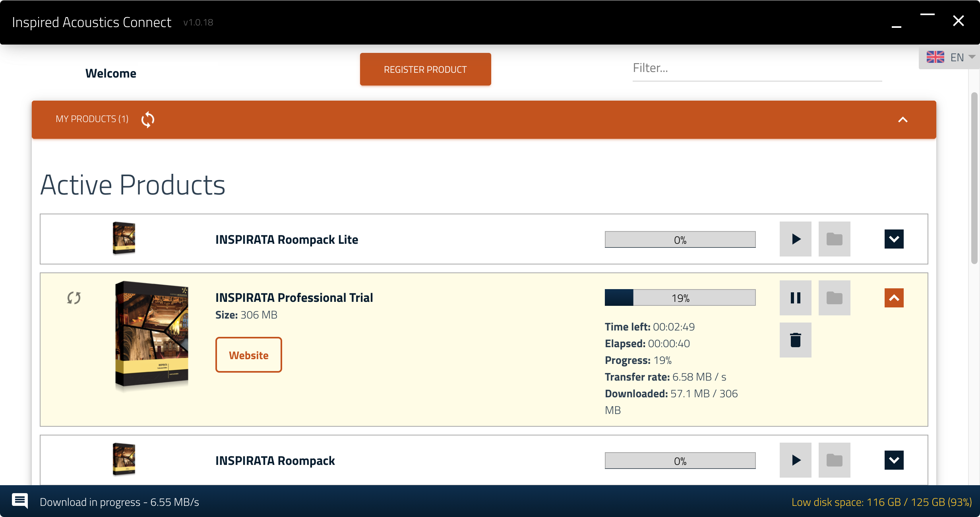The height and width of the screenshot is (517, 980).
Task: Open folder for INSPIRATA Roompack
Action: tap(835, 460)
